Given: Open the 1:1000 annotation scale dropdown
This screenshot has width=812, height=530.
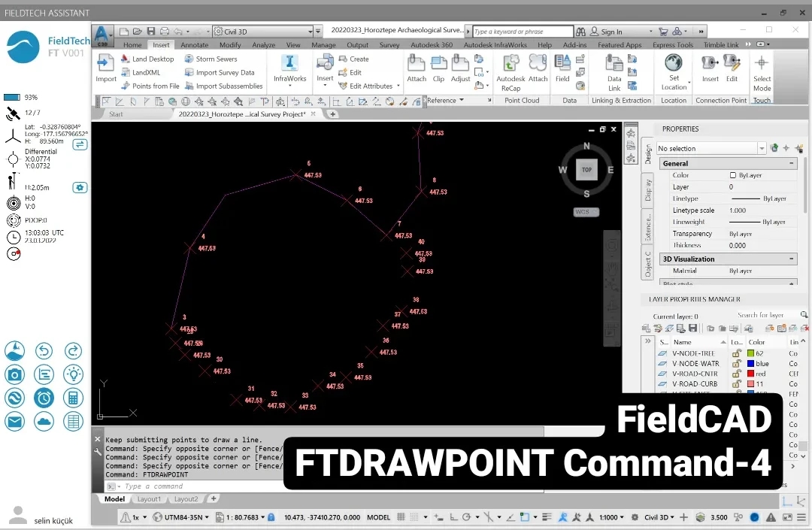Looking at the screenshot, I should click(611, 517).
